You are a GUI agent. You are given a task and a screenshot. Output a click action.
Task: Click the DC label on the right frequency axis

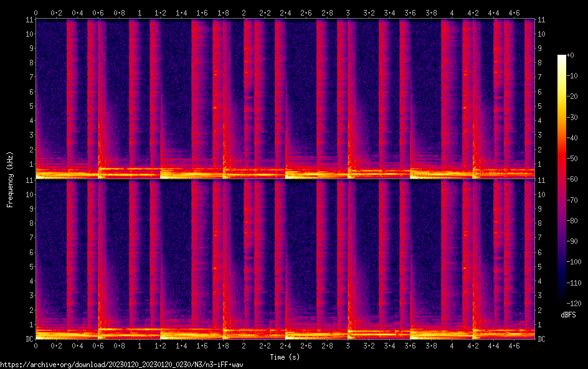[542, 339]
